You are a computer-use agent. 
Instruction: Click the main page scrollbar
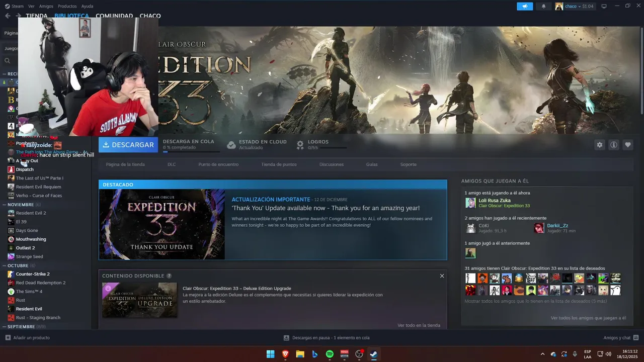tap(641, 70)
